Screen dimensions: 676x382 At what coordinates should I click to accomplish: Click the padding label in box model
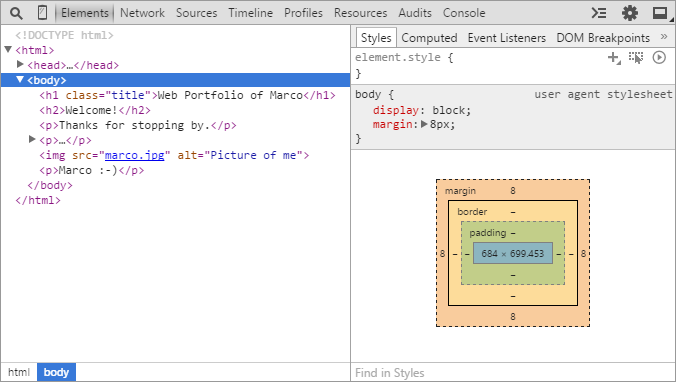488,233
